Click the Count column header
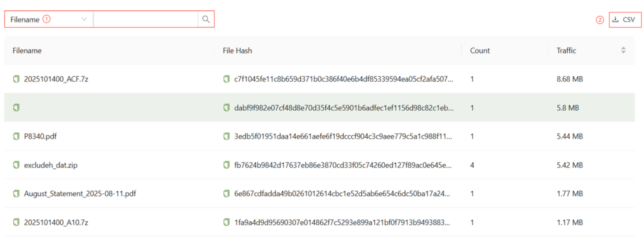 click(480, 51)
